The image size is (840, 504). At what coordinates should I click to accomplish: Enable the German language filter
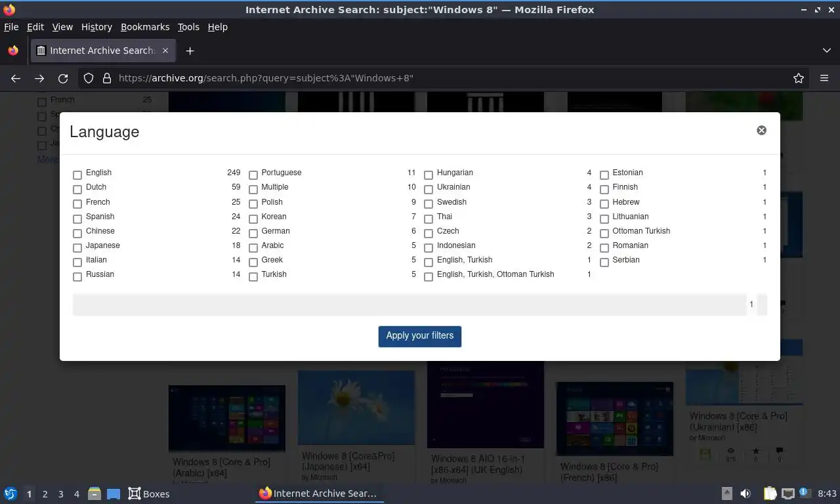click(x=253, y=234)
